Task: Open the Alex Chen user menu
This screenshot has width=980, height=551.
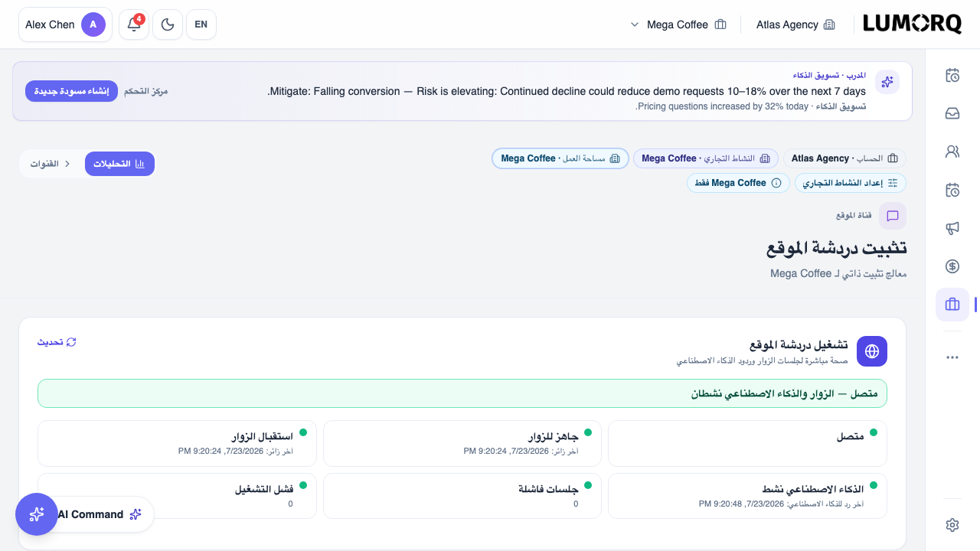Action: [x=65, y=24]
